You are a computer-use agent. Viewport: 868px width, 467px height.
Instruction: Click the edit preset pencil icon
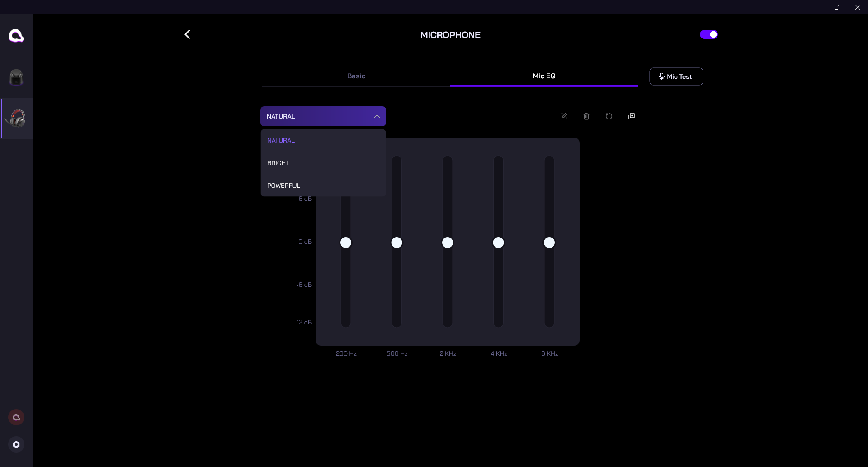point(564,116)
